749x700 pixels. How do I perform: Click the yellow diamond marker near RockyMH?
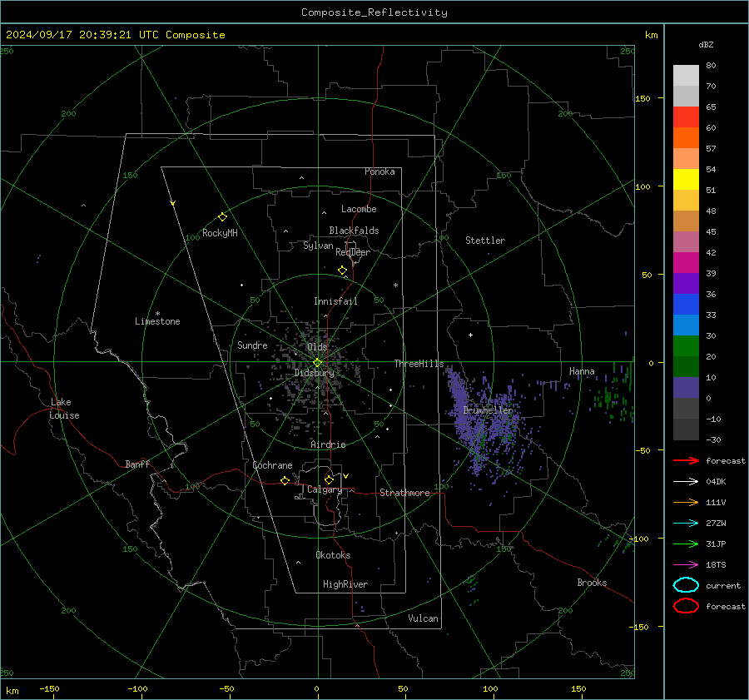[x=222, y=217]
